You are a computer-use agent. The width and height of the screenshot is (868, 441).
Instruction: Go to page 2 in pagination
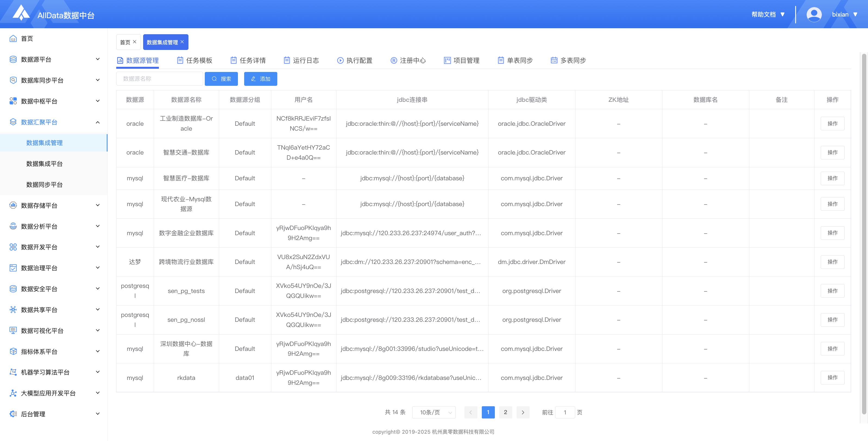[505, 412]
